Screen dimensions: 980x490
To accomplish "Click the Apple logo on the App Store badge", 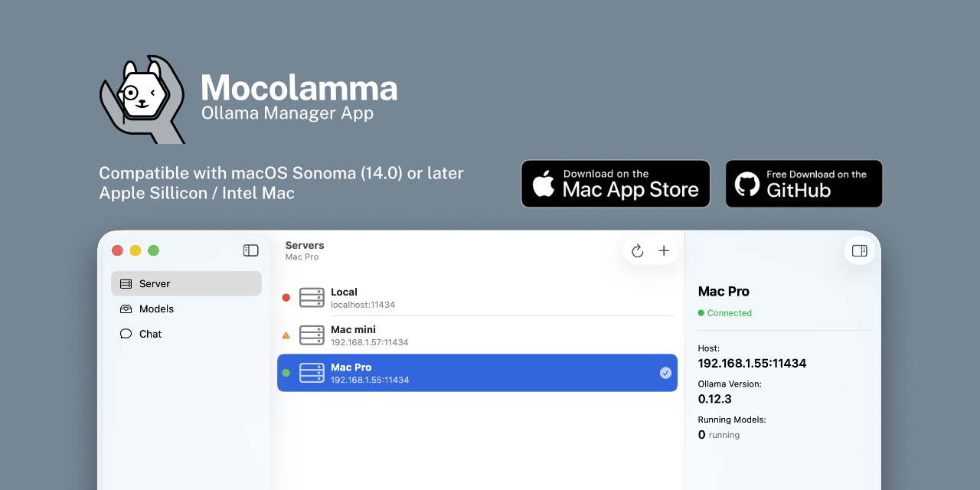I will coord(544,183).
